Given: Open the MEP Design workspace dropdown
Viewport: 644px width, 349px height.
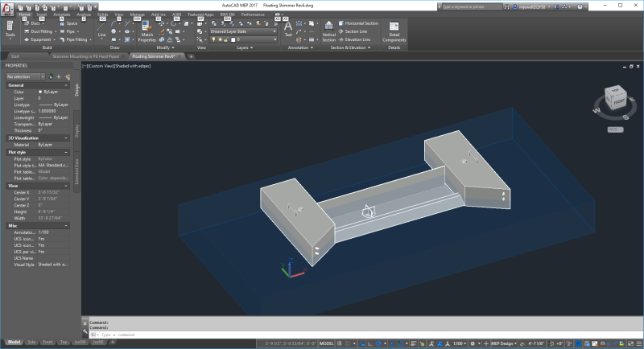Looking at the screenshot, I should pyautogui.click(x=504, y=343).
